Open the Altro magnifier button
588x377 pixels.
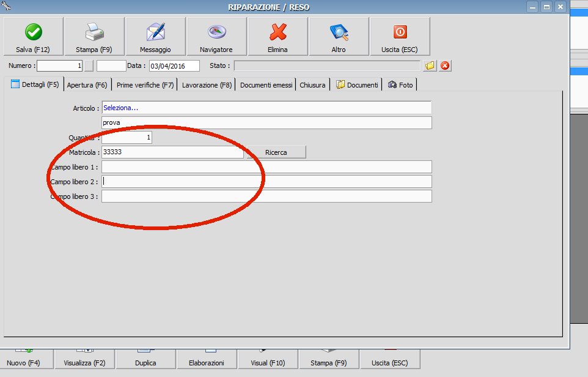[x=339, y=37]
